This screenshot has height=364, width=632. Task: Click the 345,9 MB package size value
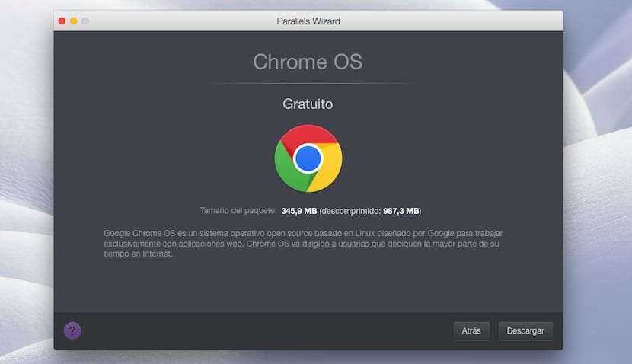[298, 210]
